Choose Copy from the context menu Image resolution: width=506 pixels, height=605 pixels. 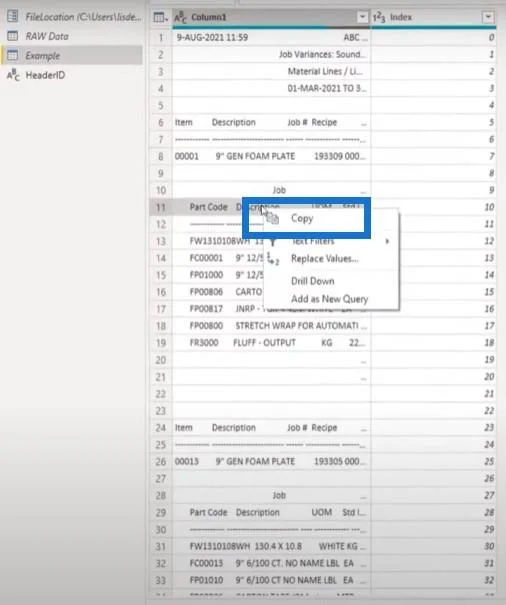pyautogui.click(x=332, y=219)
